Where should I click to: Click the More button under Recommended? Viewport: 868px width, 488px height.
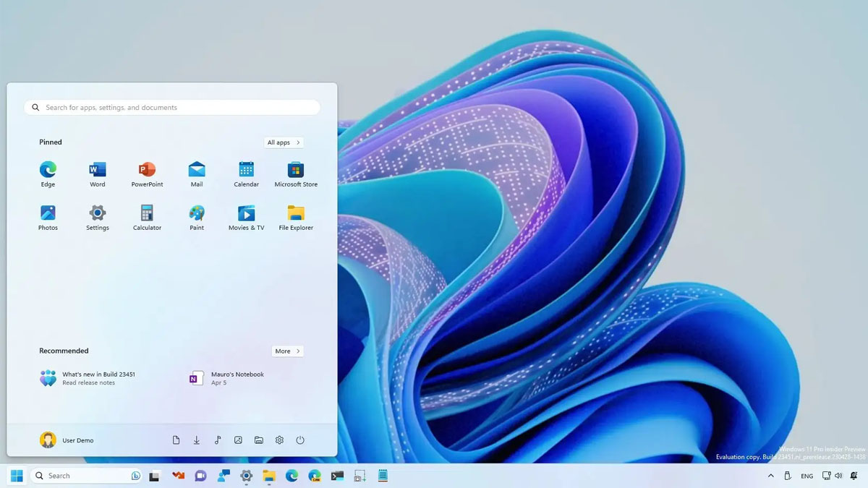coord(287,351)
